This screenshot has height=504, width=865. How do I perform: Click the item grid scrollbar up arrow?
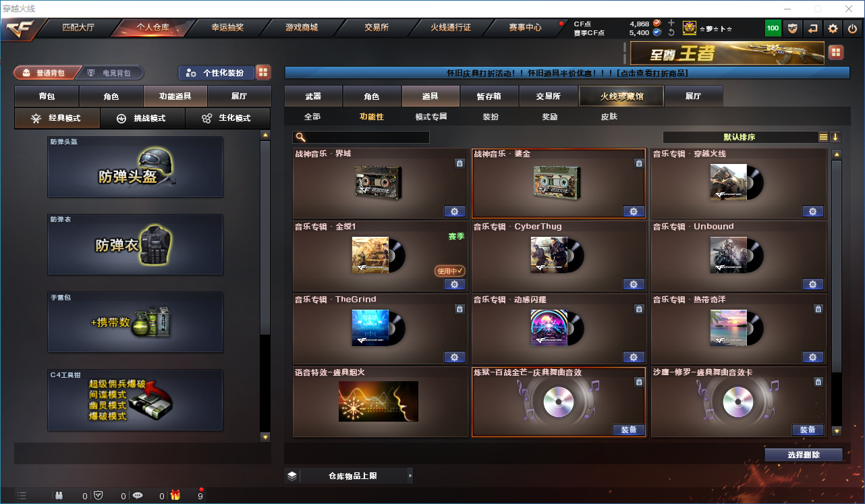(x=837, y=155)
